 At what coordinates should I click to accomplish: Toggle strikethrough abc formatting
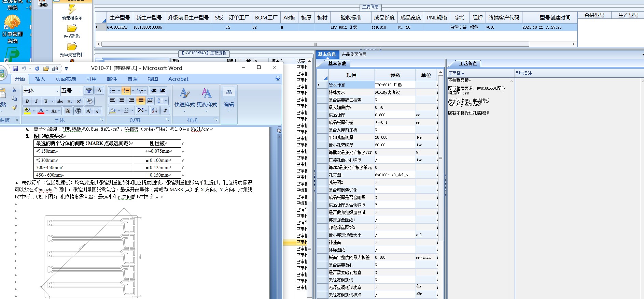60,101
